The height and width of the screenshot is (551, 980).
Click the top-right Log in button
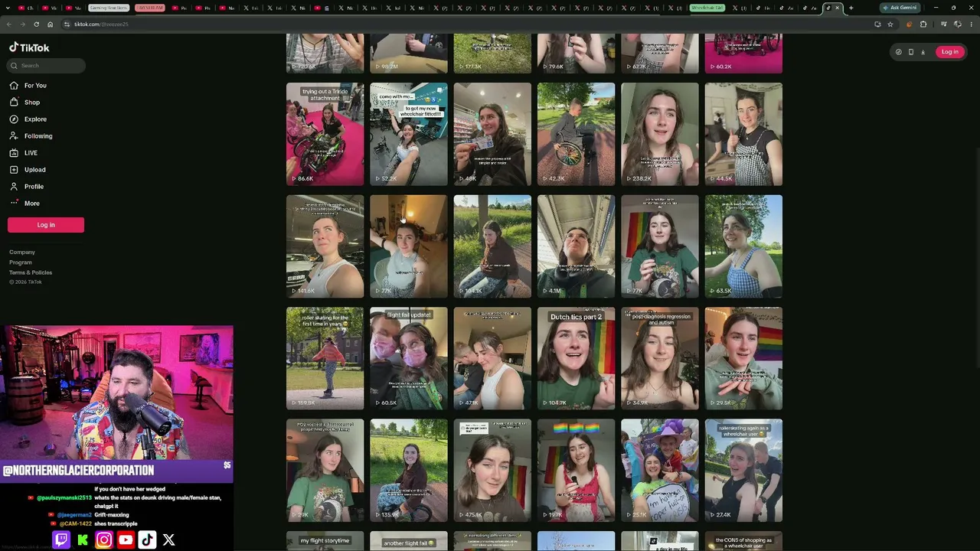pyautogui.click(x=950, y=52)
